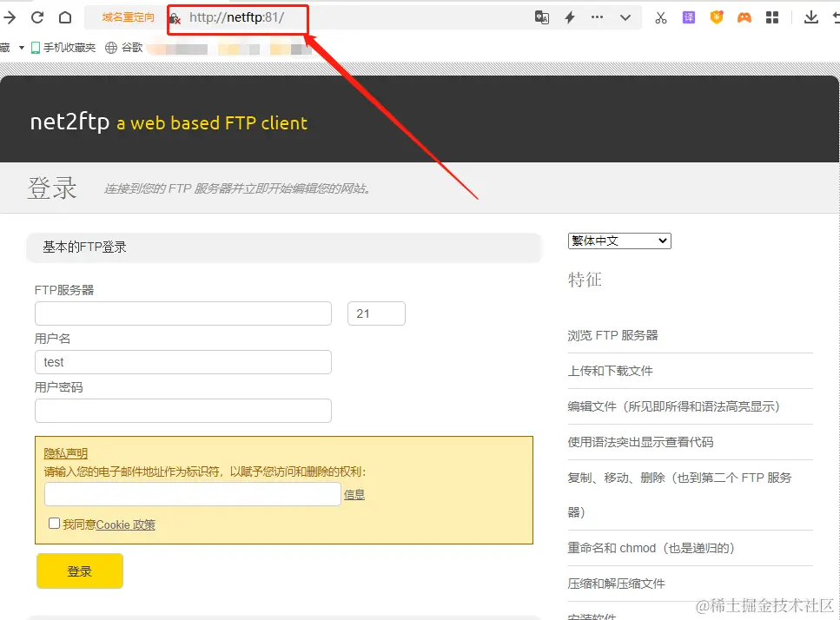Click the 压缩和解压缩文件 feature text
Viewport: 840px width, 620px height.
[616, 584]
